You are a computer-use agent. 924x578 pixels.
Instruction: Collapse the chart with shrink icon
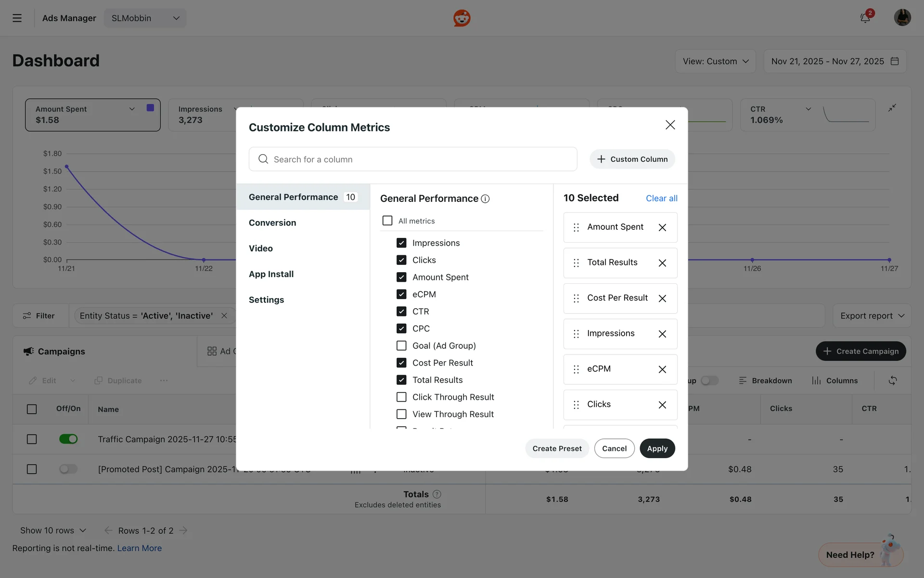click(x=892, y=108)
